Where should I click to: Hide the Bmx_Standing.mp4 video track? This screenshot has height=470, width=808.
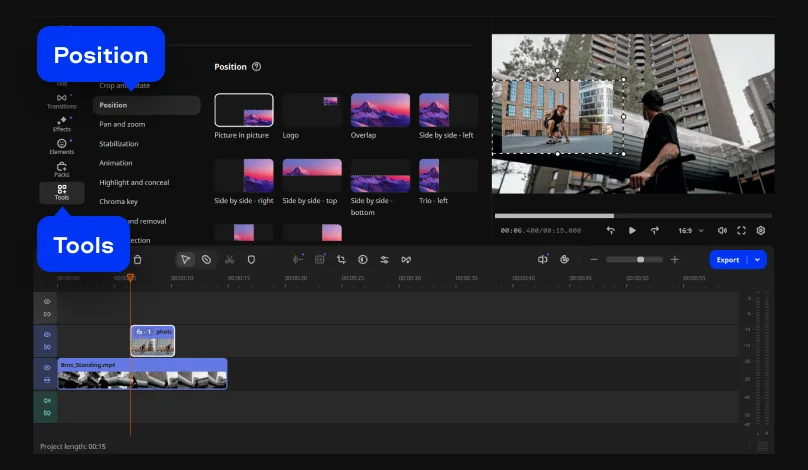[x=46, y=368]
